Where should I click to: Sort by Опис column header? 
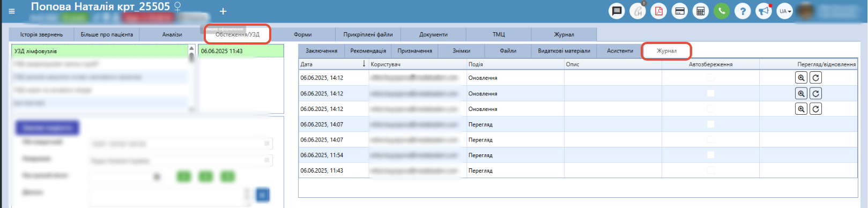(613, 64)
